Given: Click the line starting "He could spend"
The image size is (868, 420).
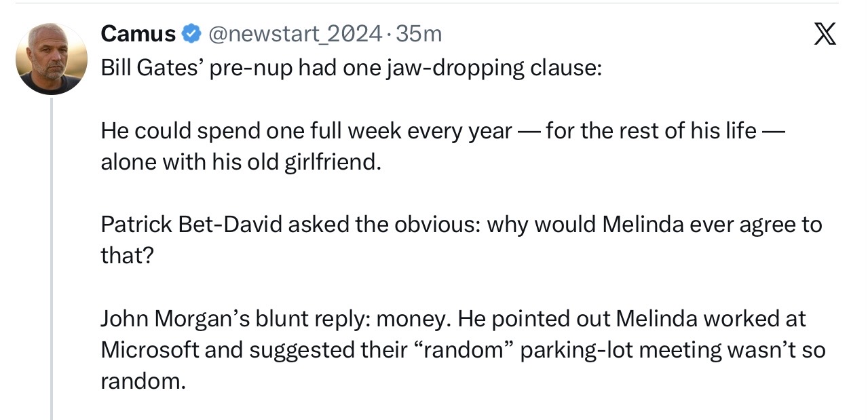Looking at the screenshot, I should coord(442,131).
